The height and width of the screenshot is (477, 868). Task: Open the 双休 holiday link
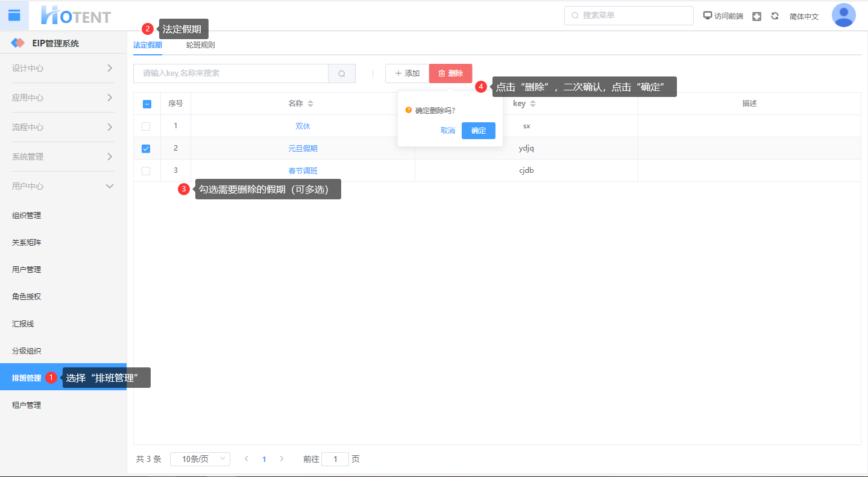pyautogui.click(x=303, y=126)
